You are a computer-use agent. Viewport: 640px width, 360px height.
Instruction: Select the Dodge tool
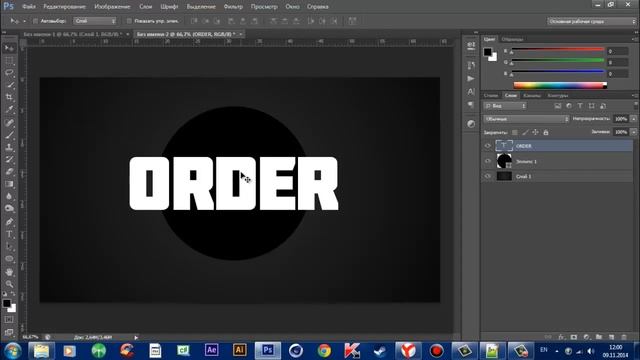click(9, 209)
